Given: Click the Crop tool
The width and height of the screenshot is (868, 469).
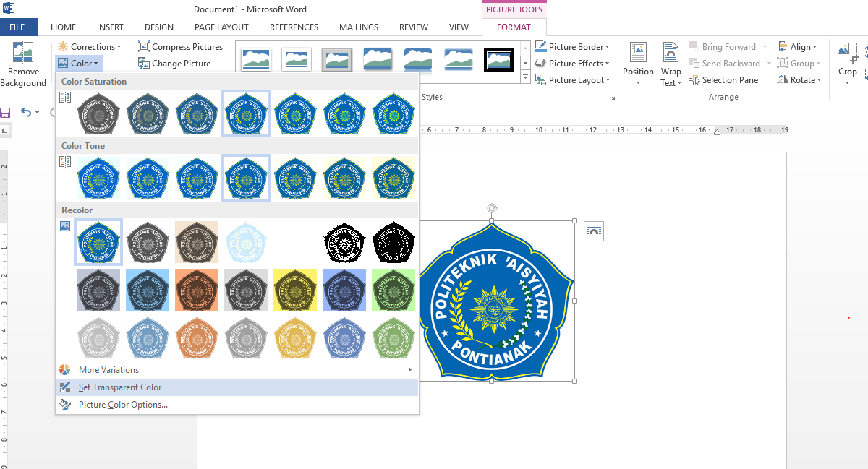Looking at the screenshot, I should click(848, 64).
